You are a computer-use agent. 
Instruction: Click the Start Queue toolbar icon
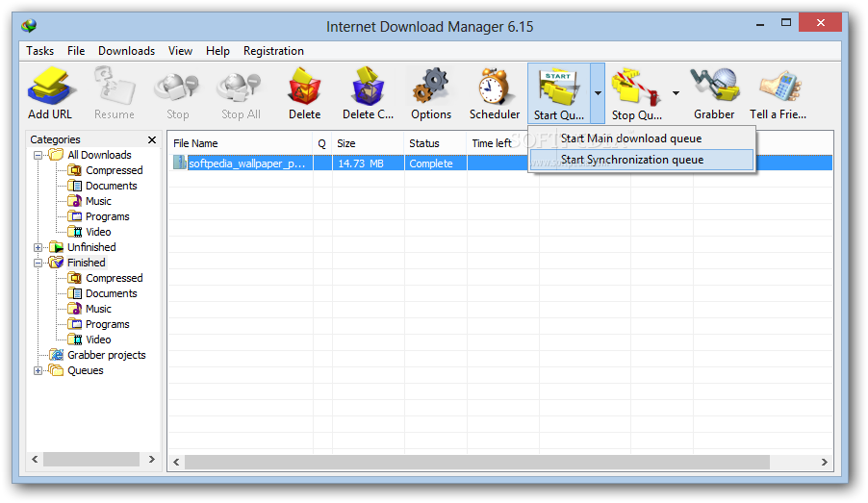558,87
